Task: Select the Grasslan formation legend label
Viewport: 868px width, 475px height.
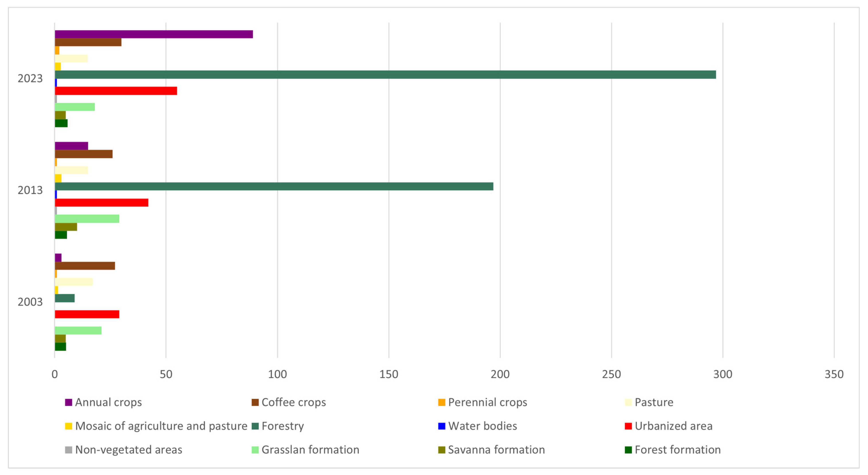Action: [310, 450]
